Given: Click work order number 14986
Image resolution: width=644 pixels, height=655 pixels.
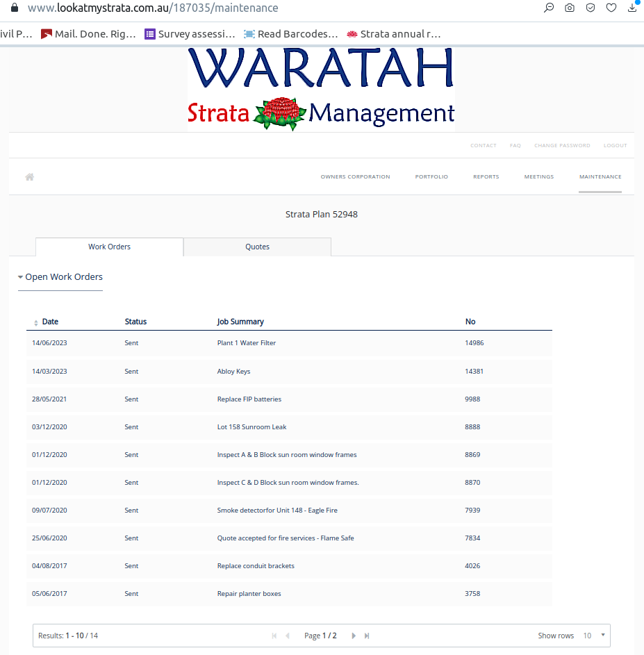Looking at the screenshot, I should click(x=474, y=343).
